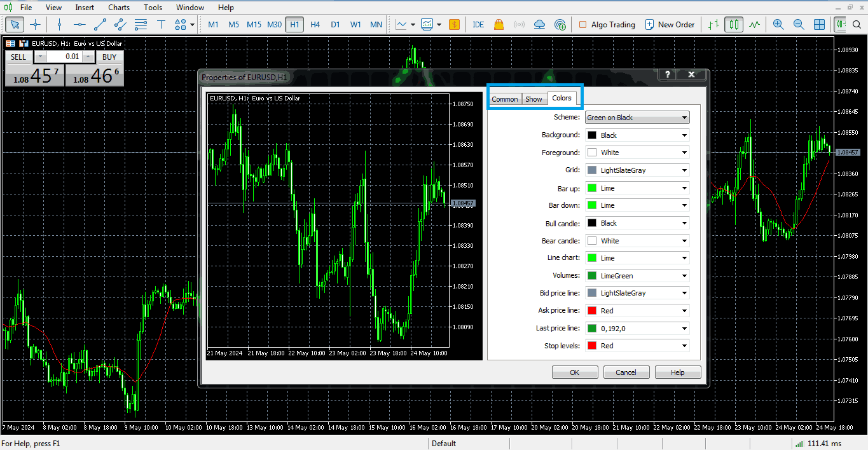The image size is (868, 450).
Task: Click the SELL button on trade panel
Action: tap(18, 57)
